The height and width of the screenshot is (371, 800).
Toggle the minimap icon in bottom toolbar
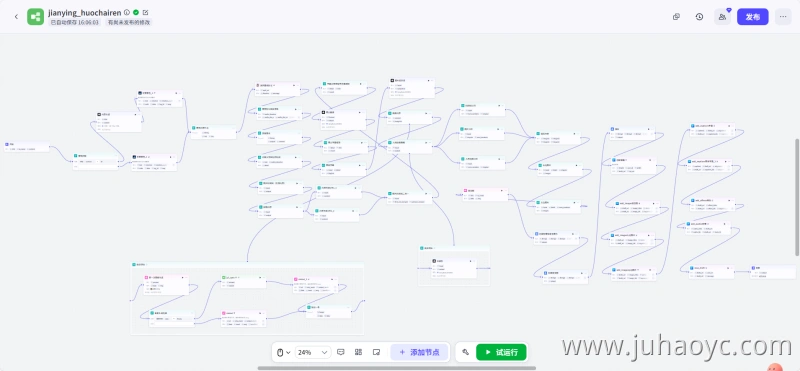pyautogui.click(x=377, y=352)
